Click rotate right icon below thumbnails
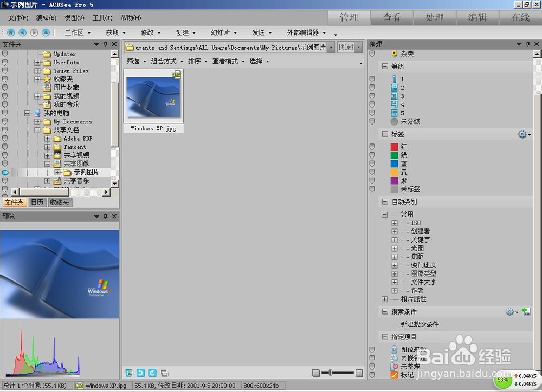Viewport: 542px width, 392px height. tap(152, 373)
